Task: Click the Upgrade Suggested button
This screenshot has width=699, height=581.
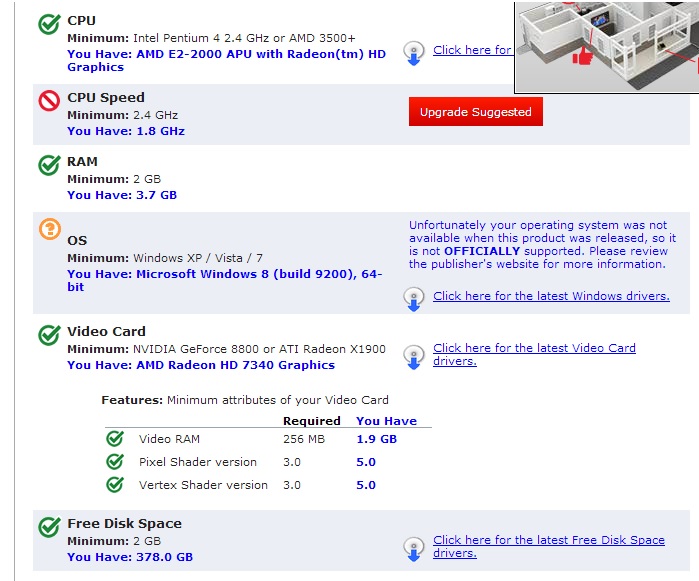Action: (x=476, y=111)
